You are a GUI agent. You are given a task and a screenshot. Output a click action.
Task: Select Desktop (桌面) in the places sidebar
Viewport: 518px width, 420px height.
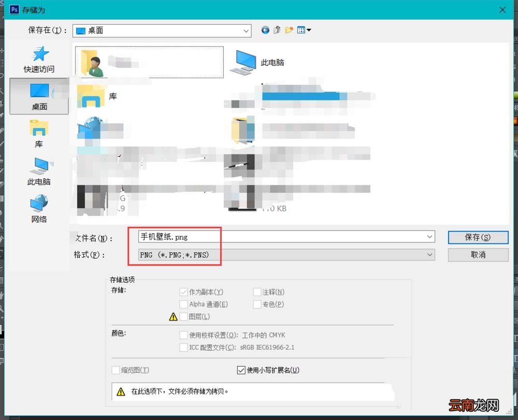point(39,96)
